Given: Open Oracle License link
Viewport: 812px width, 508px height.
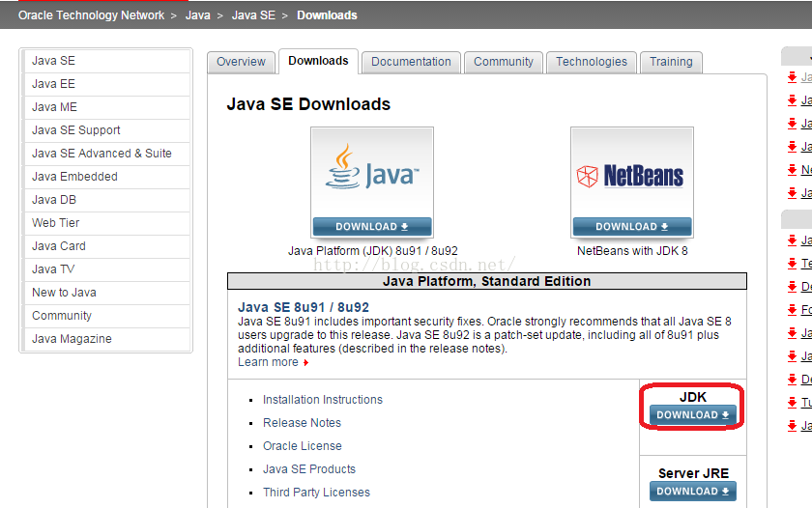Looking at the screenshot, I should [x=303, y=446].
